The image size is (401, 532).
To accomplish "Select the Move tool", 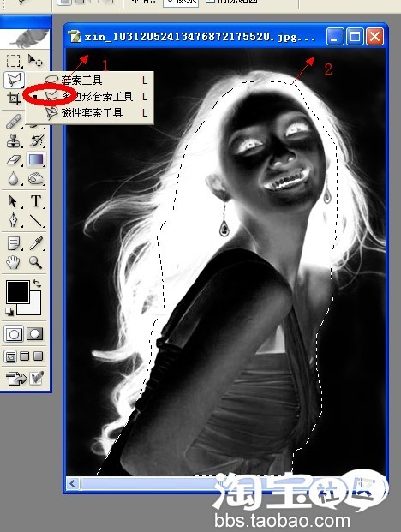I will [x=35, y=61].
